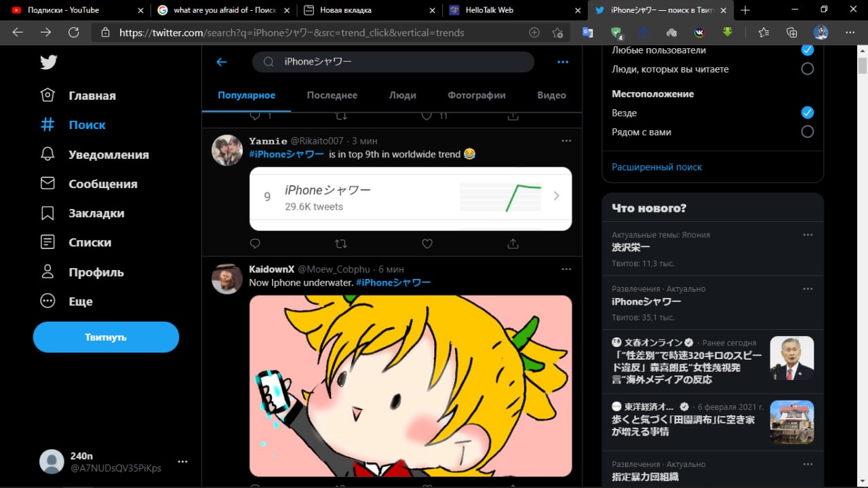The width and height of the screenshot is (868, 488).
Task: Click the Twitter bird logo
Action: coord(48,62)
